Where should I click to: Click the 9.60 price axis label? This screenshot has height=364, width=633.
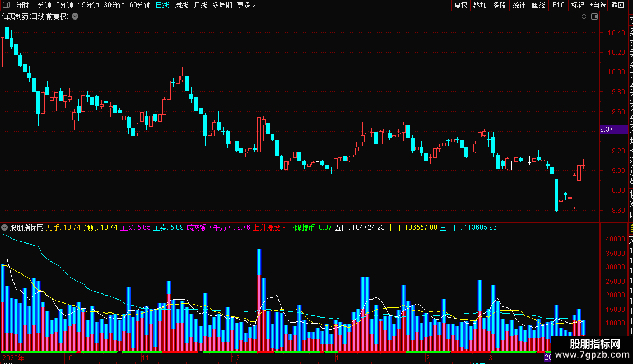[618, 112]
